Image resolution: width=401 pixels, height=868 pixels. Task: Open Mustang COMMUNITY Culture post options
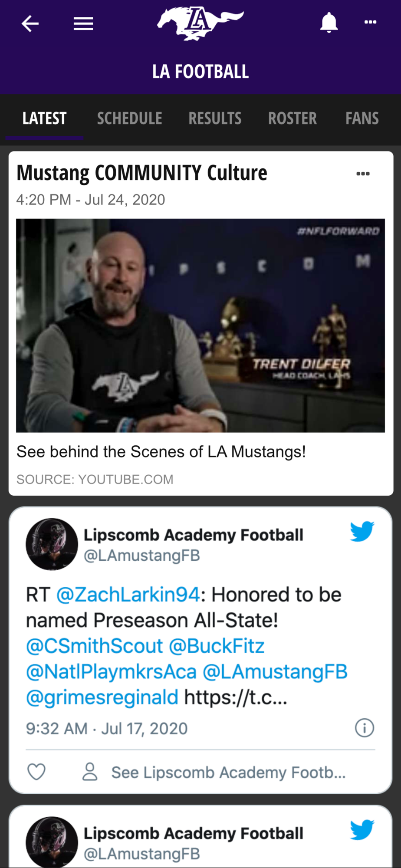point(363,174)
